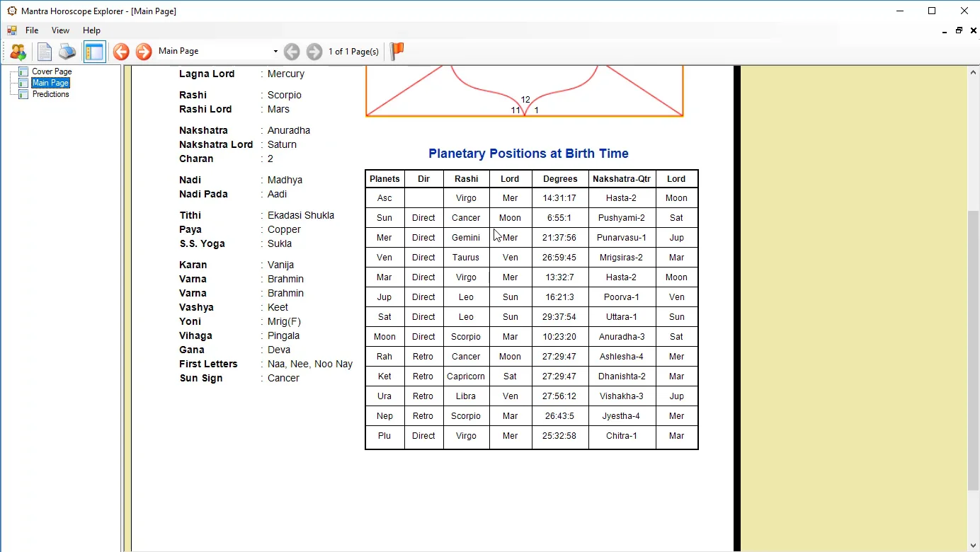980x552 pixels.
Task: Click the application icon left of File menu
Action: (12, 30)
